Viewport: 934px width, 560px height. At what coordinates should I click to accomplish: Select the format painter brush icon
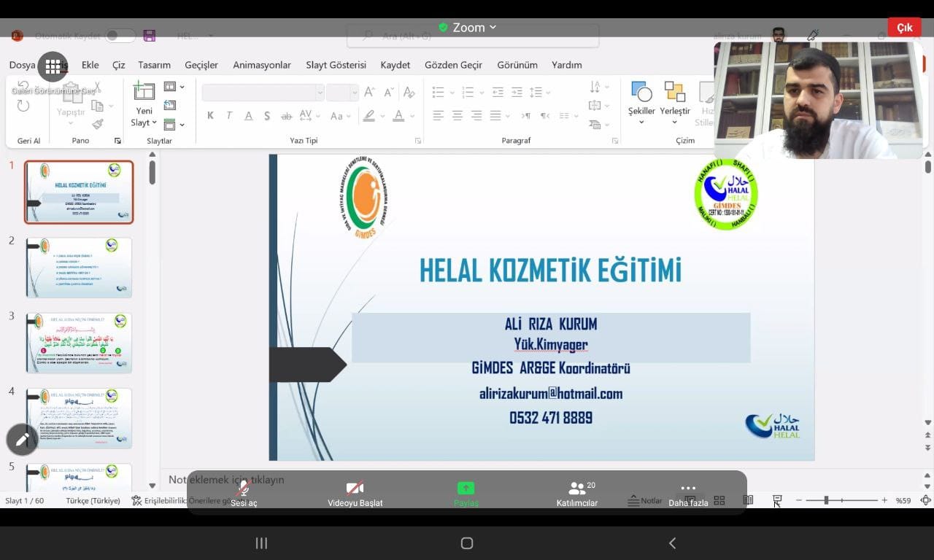[x=97, y=124]
